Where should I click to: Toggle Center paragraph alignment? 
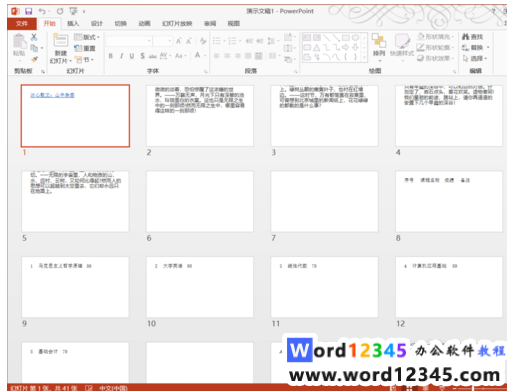[227, 56]
